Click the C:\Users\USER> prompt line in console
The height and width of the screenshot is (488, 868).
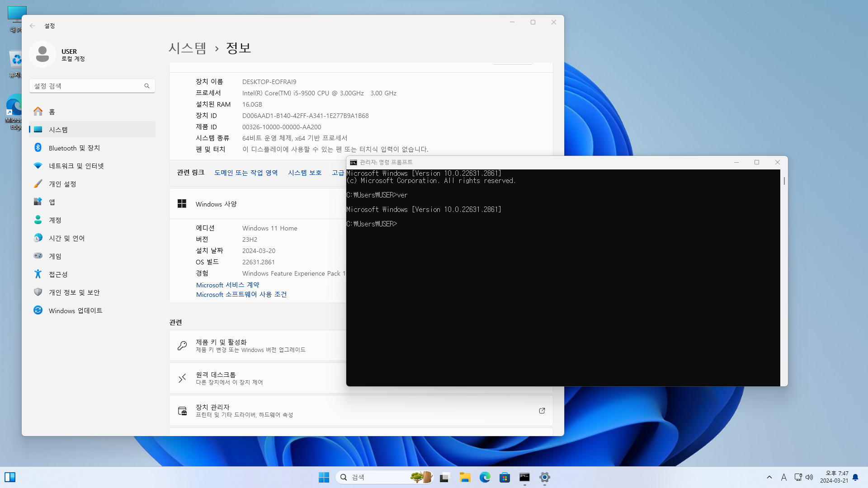tap(372, 224)
